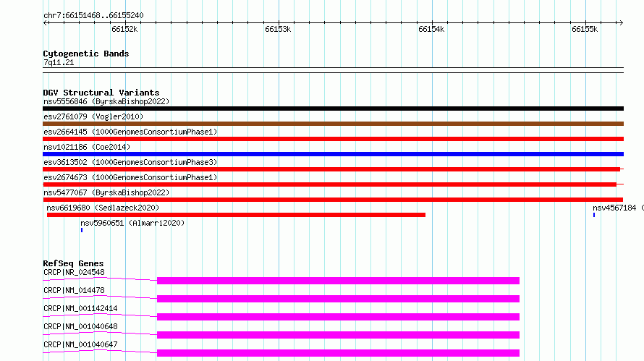Click the right arrow of the ruler
The image size is (644, 361).
click(x=621, y=22)
